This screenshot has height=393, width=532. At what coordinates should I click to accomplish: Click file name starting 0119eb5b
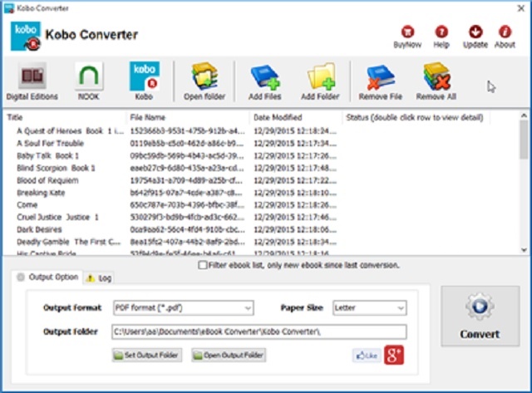[187, 143]
